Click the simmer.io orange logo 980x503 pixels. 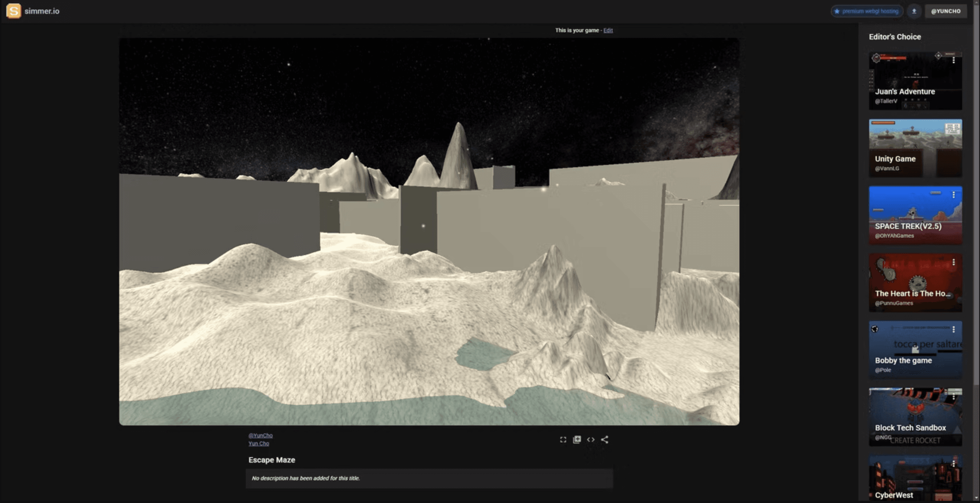tap(14, 11)
